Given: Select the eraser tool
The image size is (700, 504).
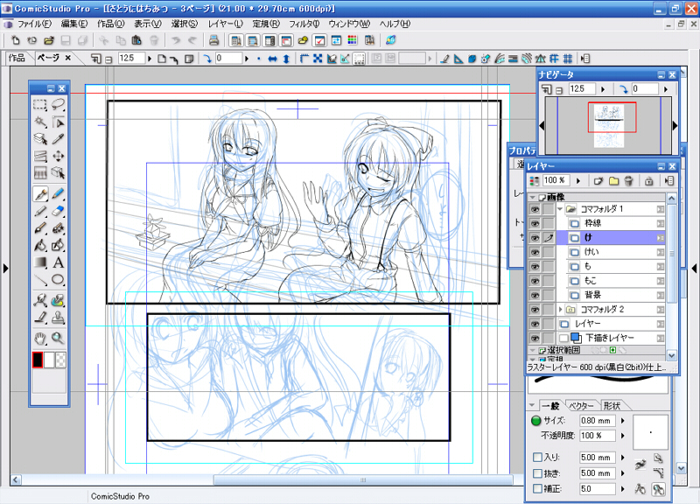Looking at the screenshot, I should coord(58,211).
